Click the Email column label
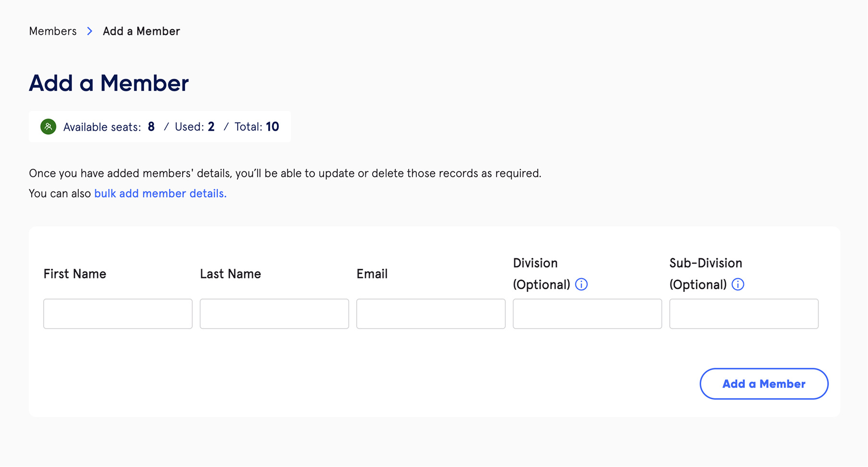868x467 pixels. tap(372, 274)
